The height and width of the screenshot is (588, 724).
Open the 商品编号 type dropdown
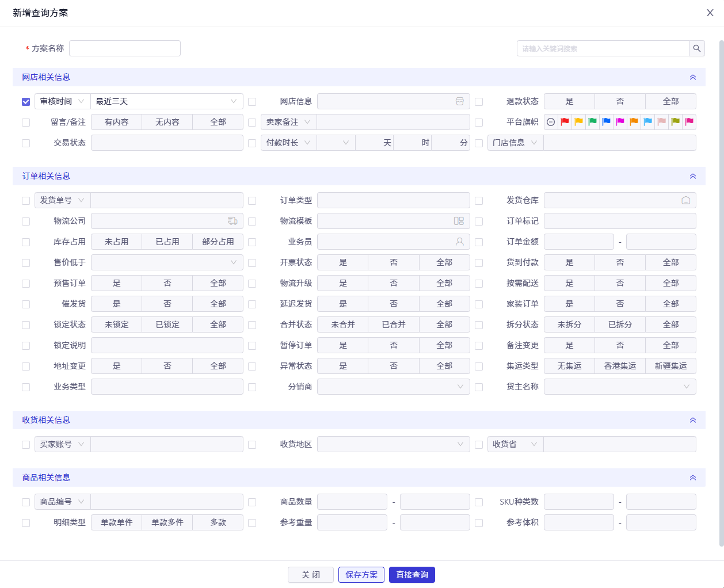(63, 502)
